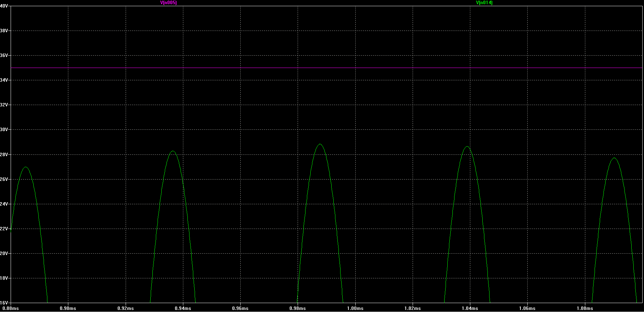
Task: Click the 0.92ms time axis label
Action: (x=126, y=309)
